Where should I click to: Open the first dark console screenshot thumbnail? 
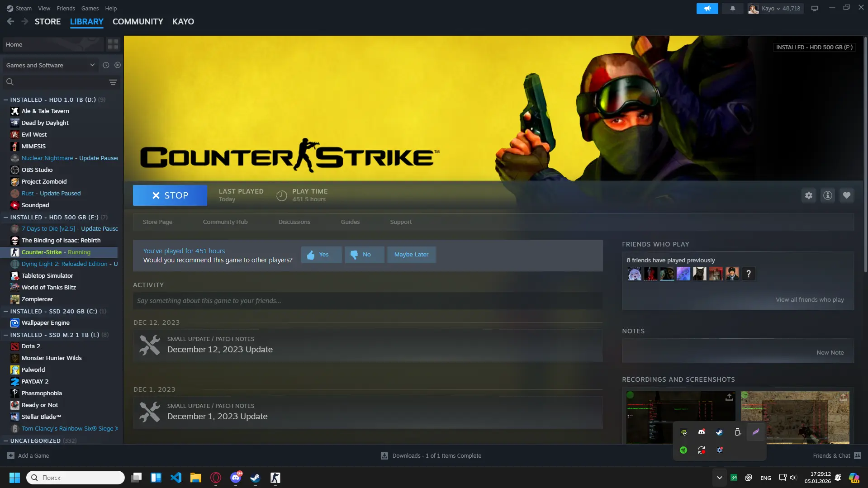(681, 417)
